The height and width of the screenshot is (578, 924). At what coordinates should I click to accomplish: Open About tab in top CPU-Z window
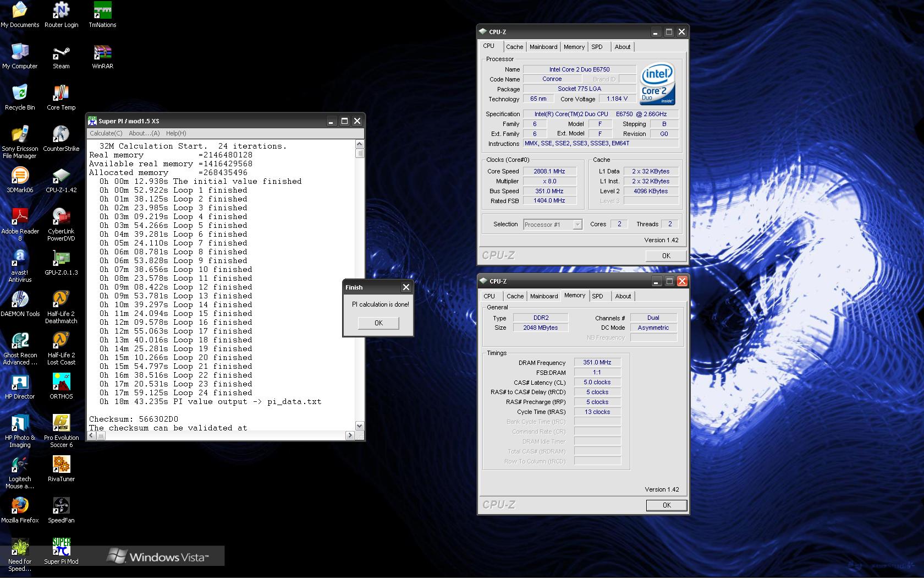623,47
